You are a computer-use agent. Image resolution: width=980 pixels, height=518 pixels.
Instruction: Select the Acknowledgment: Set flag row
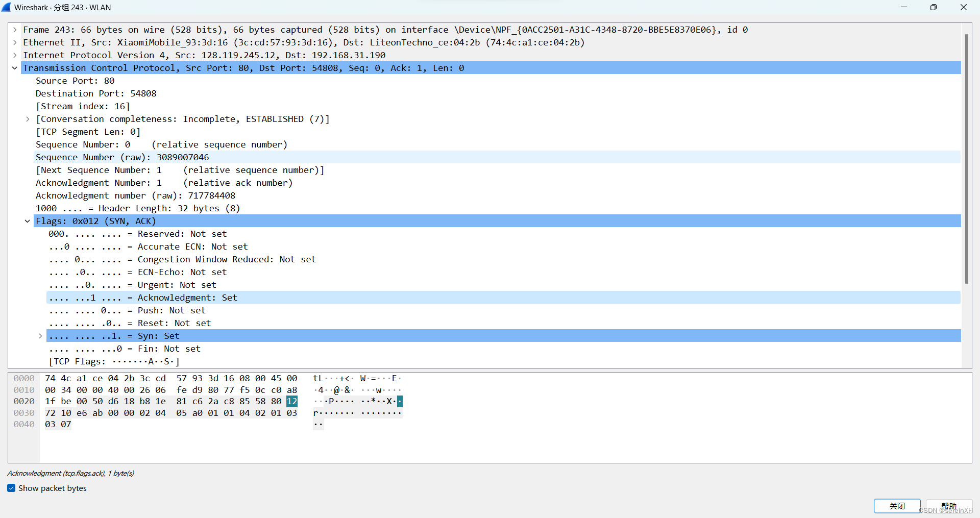(x=142, y=298)
